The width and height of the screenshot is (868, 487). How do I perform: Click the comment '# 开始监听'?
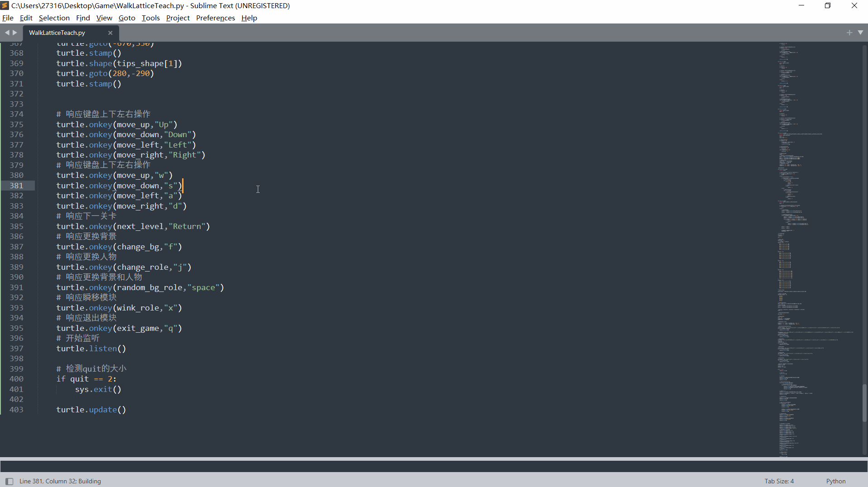(x=78, y=338)
